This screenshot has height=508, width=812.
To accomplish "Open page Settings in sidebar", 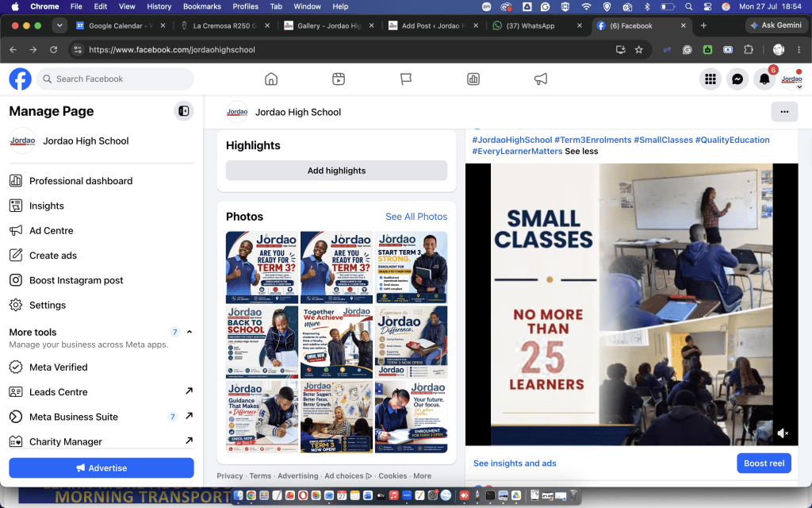I will pos(101,306).
